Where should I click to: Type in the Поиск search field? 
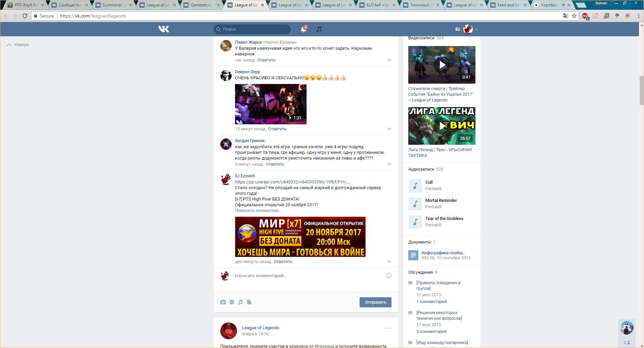coord(252,29)
